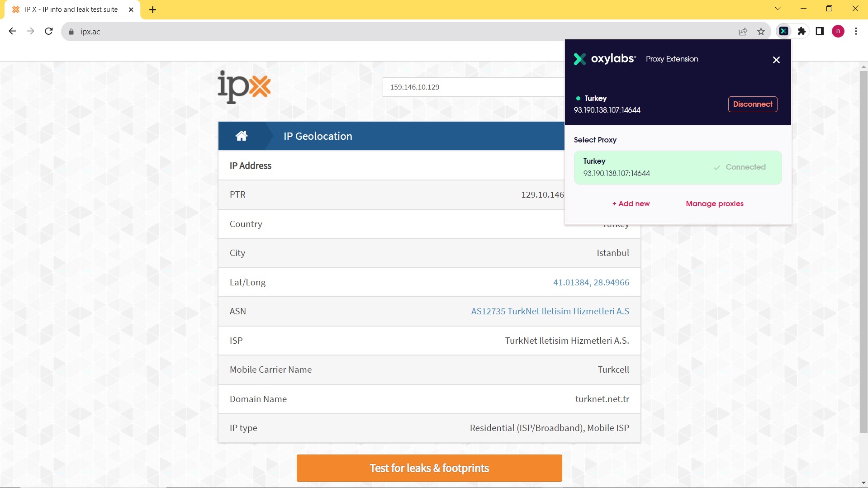This screenshot has width=868, height=488.
Task: Click the ipx site logo
Action: (x=244, y=87)
